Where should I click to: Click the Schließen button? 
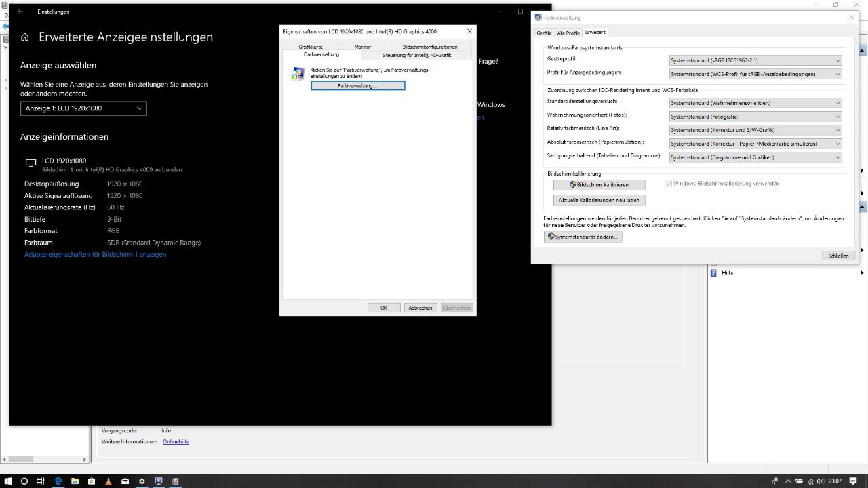point(838,256)
